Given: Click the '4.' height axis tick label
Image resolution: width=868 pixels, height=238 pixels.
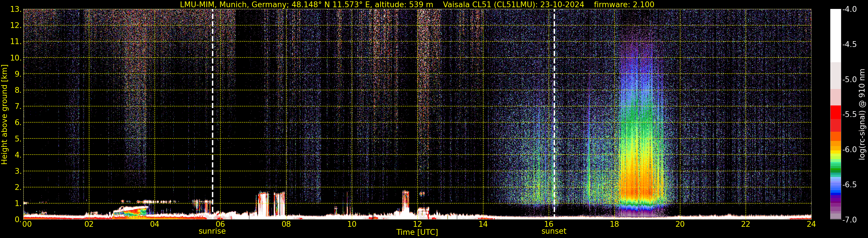Looking at the screenshot, I should (x=18, y=155).
